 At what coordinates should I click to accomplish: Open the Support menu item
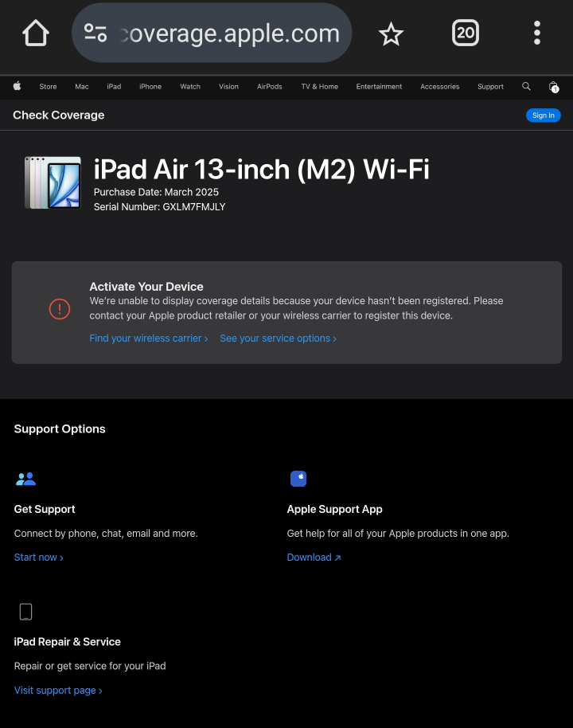pyautogui.click(x=490, y=86)
